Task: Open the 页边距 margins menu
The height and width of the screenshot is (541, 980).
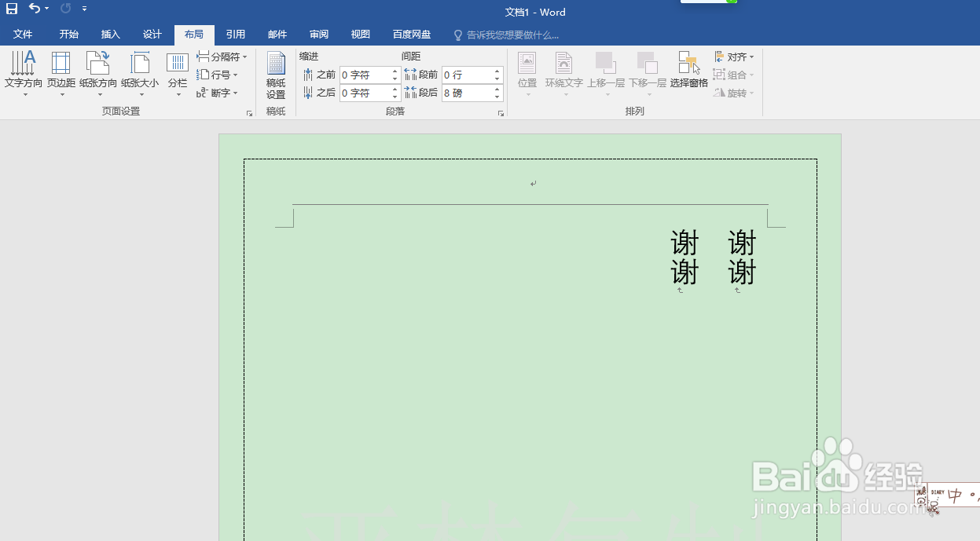Action: (61, 75)
